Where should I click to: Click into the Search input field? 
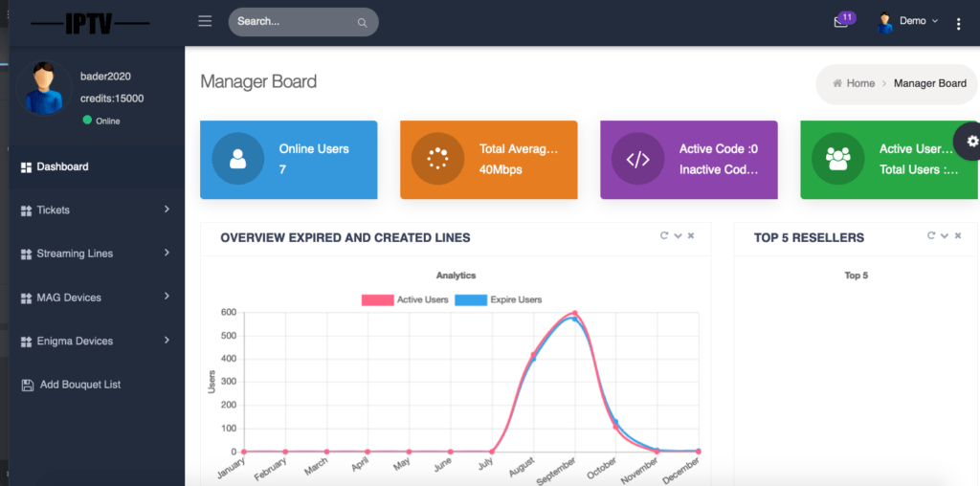[x=292, y=21]
